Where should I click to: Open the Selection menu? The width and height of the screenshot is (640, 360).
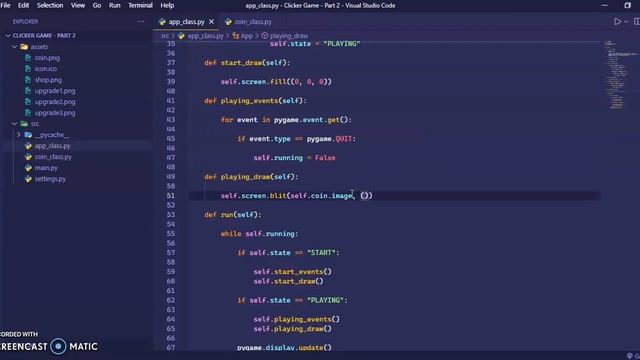pyautogui.click(x=50, y=5)
